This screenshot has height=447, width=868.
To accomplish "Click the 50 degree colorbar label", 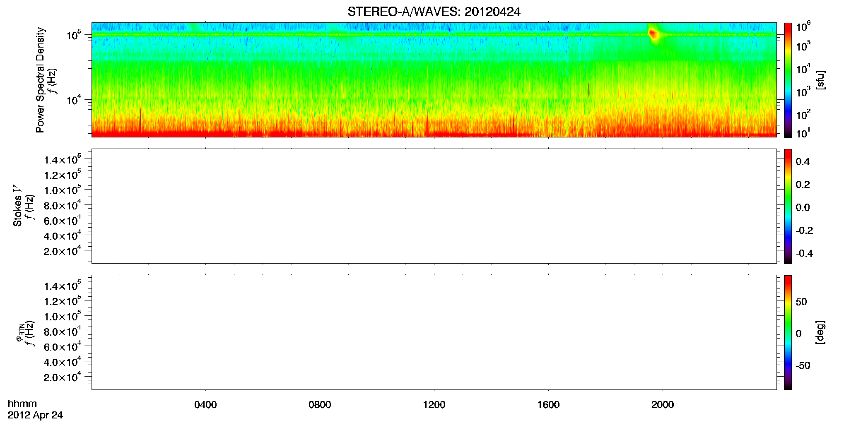I will 801,302.
